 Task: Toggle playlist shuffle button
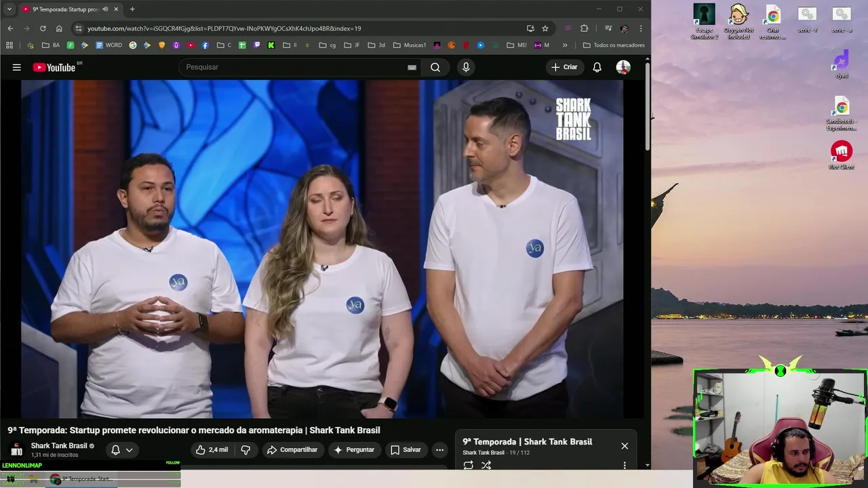click(486, 465)
